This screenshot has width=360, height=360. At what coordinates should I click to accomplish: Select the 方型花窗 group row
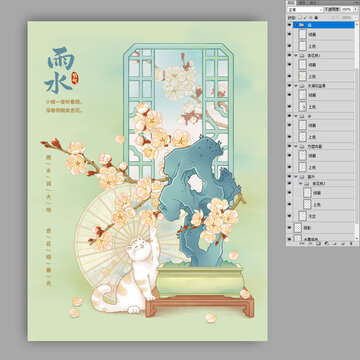[323, 146]
